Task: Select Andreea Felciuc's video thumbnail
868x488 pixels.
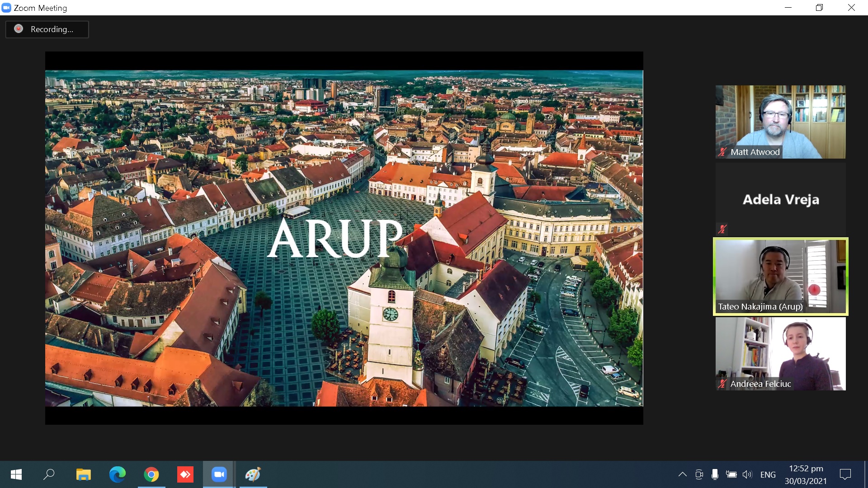Action: coord(780,354)
